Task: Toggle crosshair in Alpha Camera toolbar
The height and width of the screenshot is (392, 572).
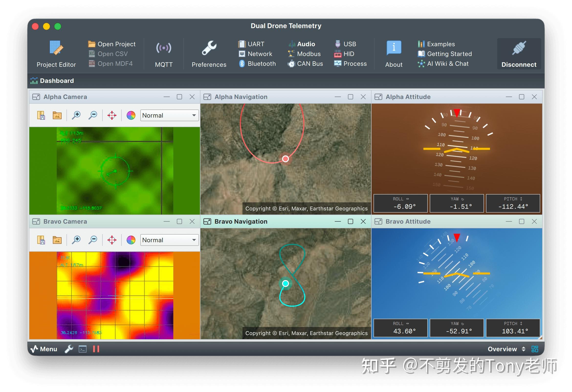Action: click(112, 115)
